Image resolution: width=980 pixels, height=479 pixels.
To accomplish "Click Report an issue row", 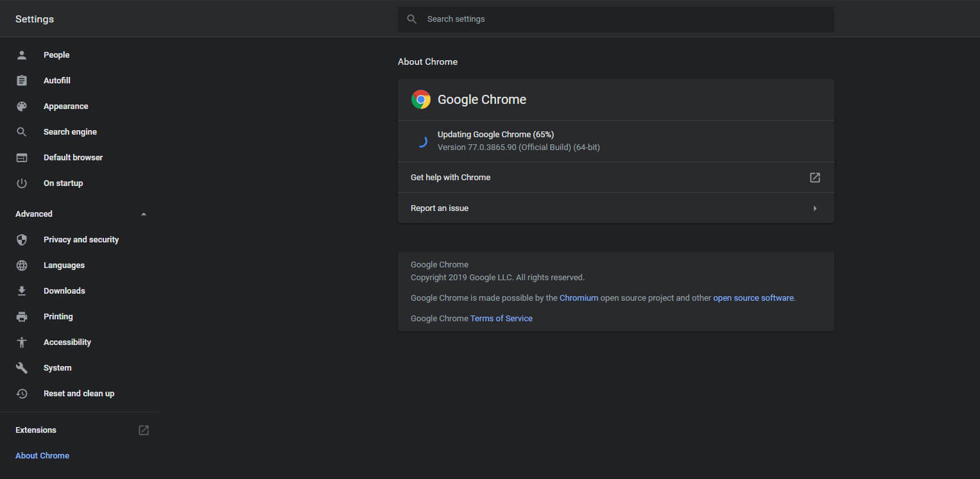I will pos(616,208).
